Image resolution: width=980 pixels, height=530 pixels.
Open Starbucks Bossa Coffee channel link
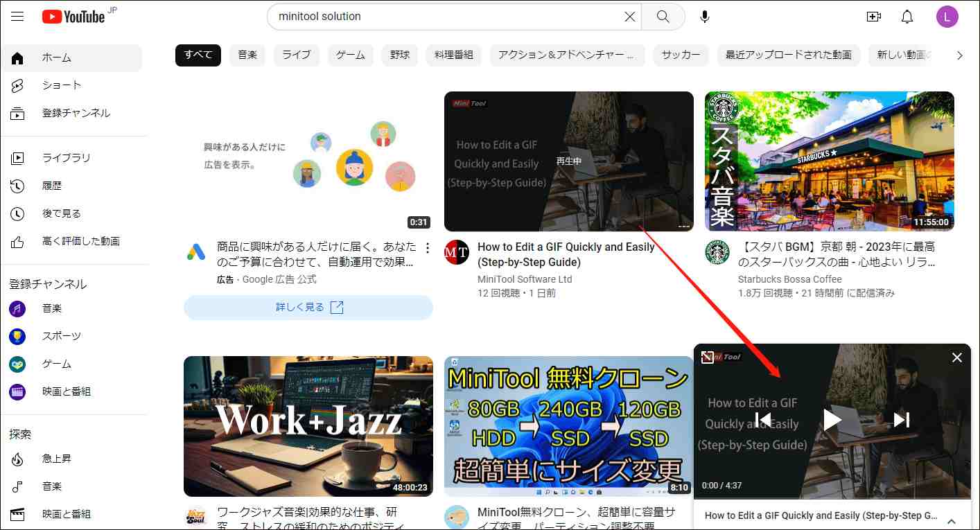pos(790,279)
